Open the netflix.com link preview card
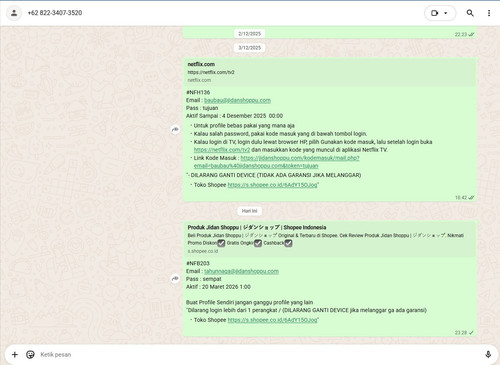500x365 pixels. 330,72
